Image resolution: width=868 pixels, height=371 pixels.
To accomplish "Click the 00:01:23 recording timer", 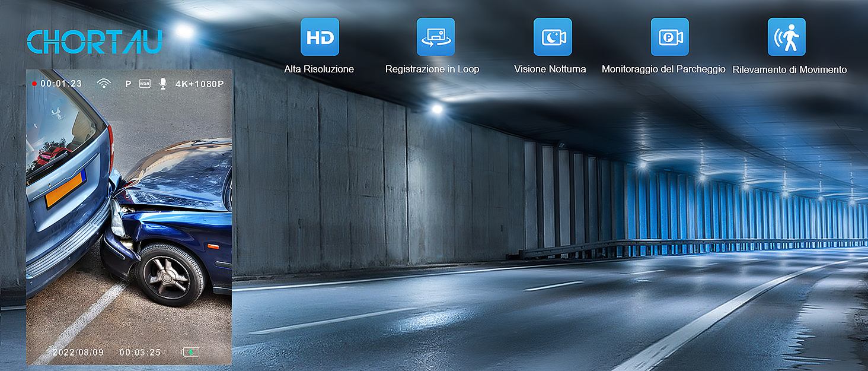I will tap(61, 84).
